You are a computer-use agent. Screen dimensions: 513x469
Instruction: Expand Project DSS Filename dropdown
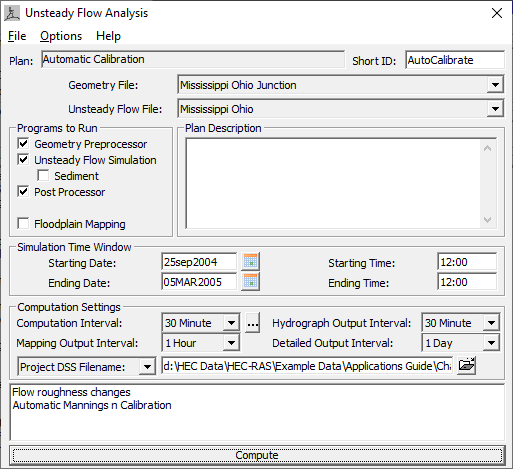coord(147,367)
